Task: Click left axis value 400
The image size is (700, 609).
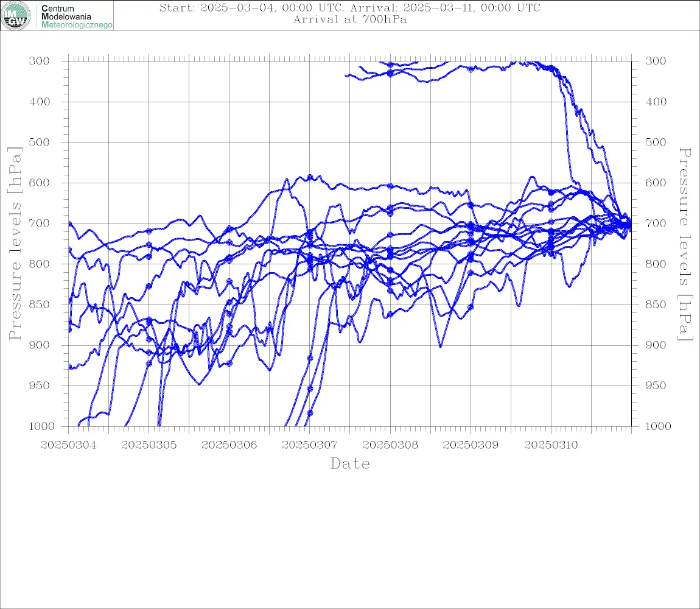Action: (x=40, y=102)
